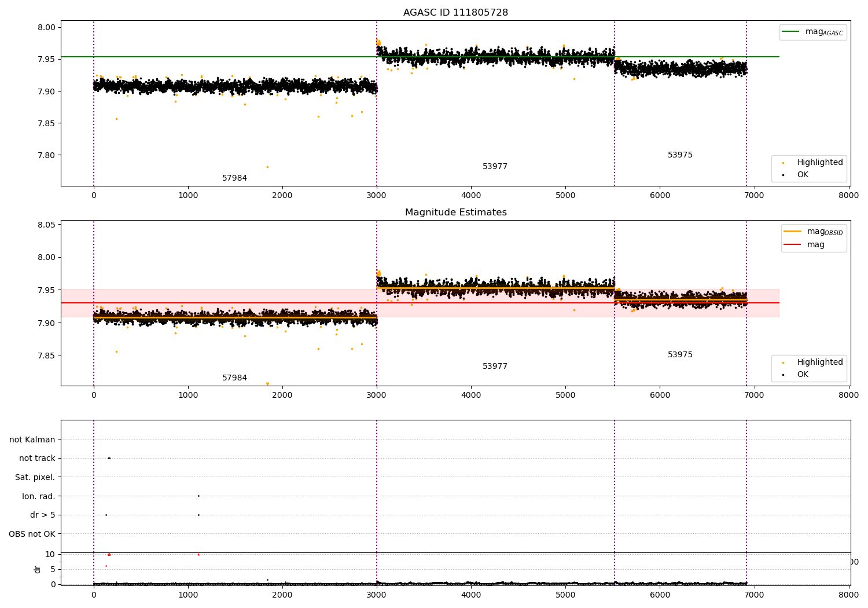
Task: Click the 57984 label in the Magnitude Estimates plot
Action: pos(234,378)
